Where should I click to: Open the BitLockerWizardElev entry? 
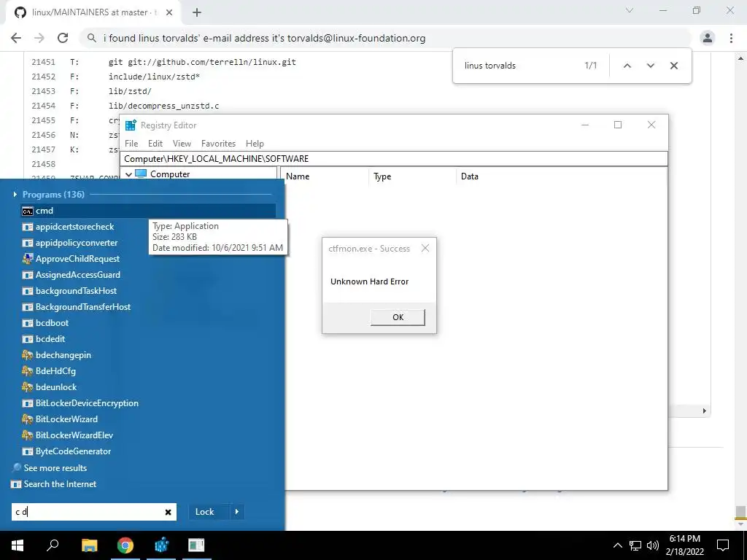coord(67,435)
